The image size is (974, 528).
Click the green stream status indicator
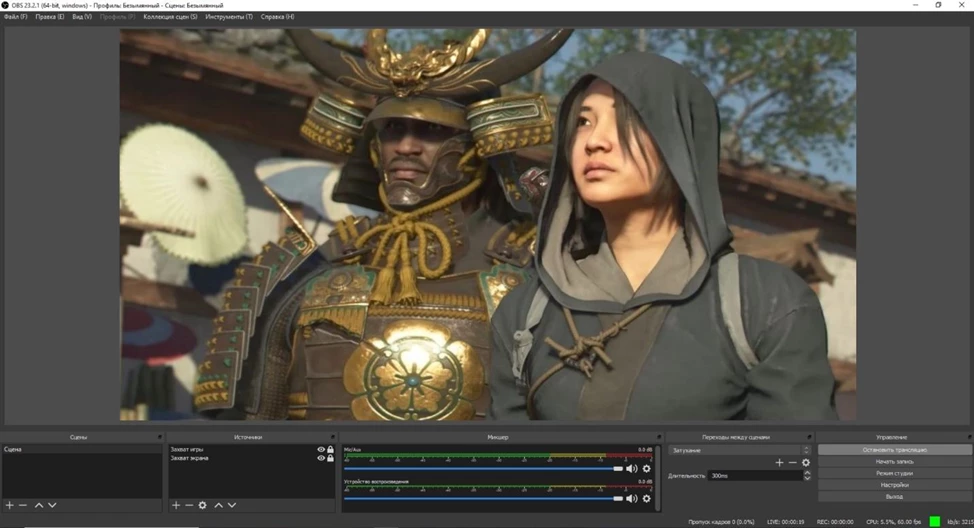click(x=934, y=521)
